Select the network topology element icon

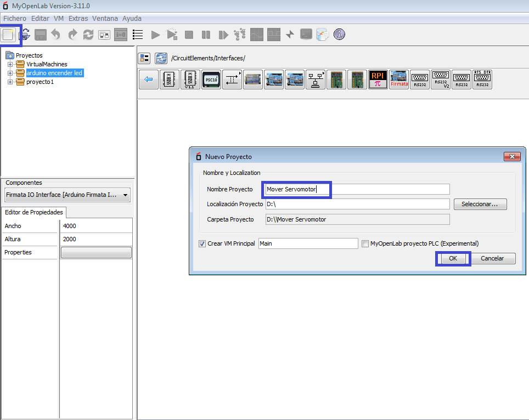(x=316, y=80)
